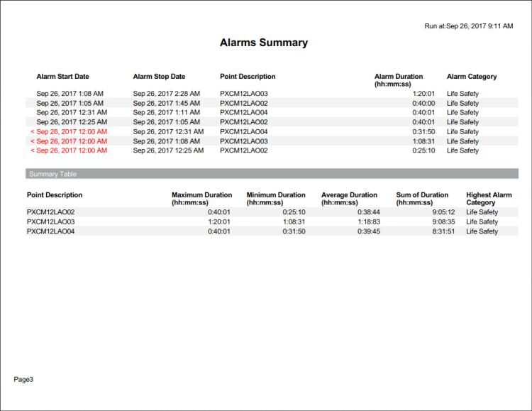The width and height of the screenshot is (532, 411).
Task: Select the Minimum Duration column header
Action: (x=276, y=199)
